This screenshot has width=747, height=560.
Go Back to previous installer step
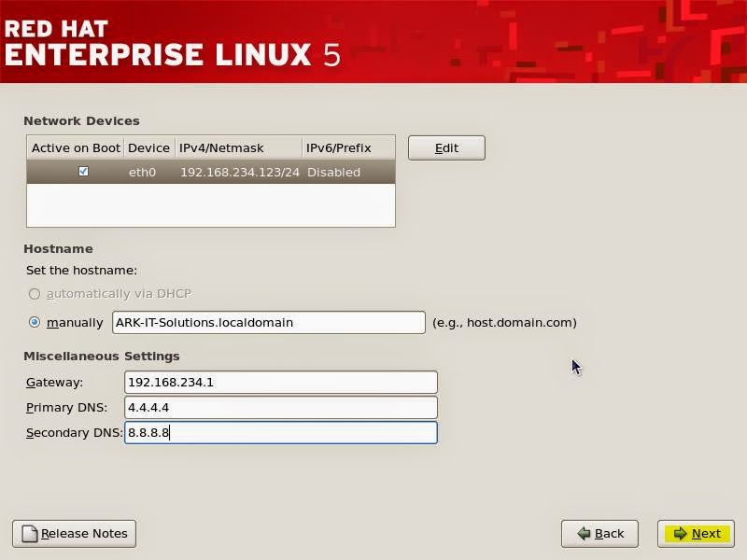click(599, 533)
